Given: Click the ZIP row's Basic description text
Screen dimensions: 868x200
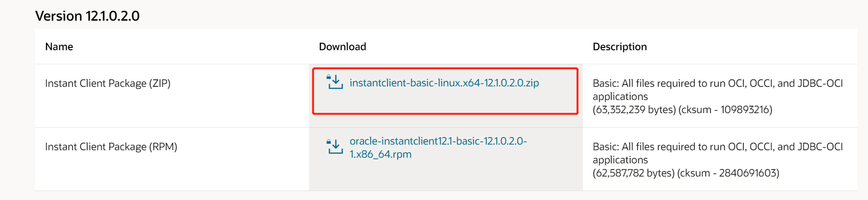Looking at the screenshot, I should click(718, 90).
